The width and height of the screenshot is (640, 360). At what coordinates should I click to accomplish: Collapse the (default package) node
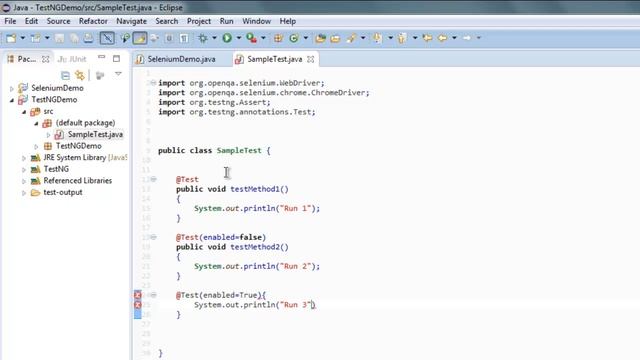tap(36, 123)
